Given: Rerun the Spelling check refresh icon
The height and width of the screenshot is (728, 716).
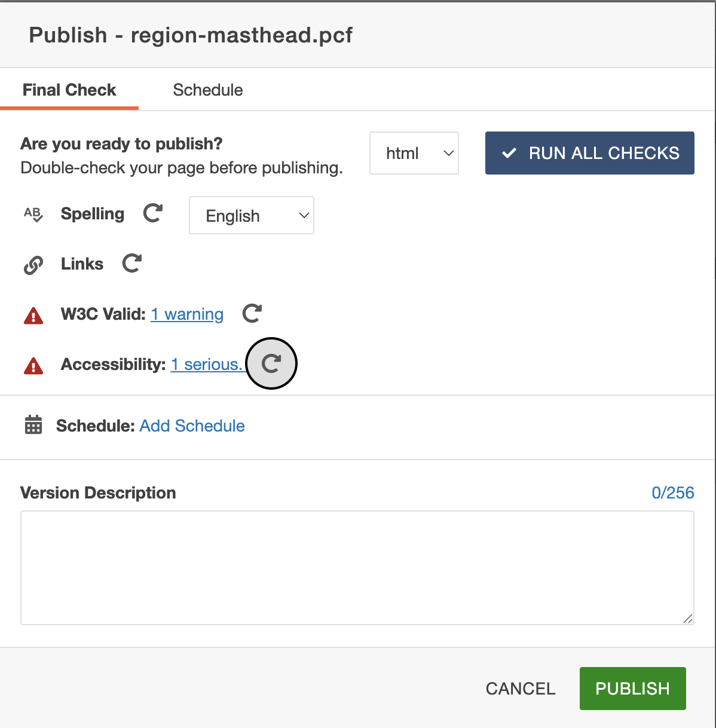Looking at the screenshot, I should pos(153,213).
